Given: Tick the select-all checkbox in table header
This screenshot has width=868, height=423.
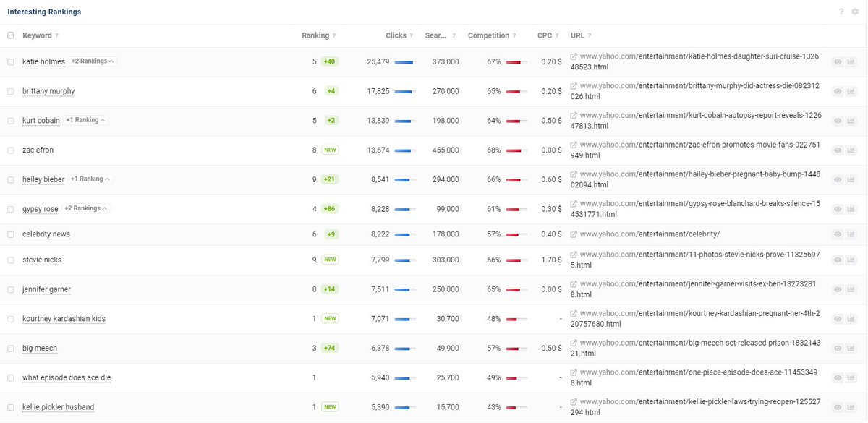Looking at the screenshot, I should point(11,35).
